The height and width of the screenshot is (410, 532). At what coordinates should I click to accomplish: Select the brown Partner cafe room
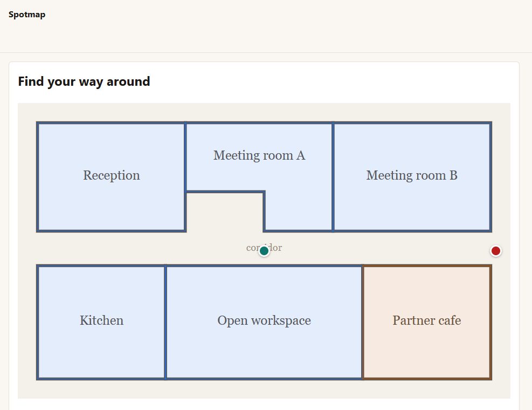point(427,322)
